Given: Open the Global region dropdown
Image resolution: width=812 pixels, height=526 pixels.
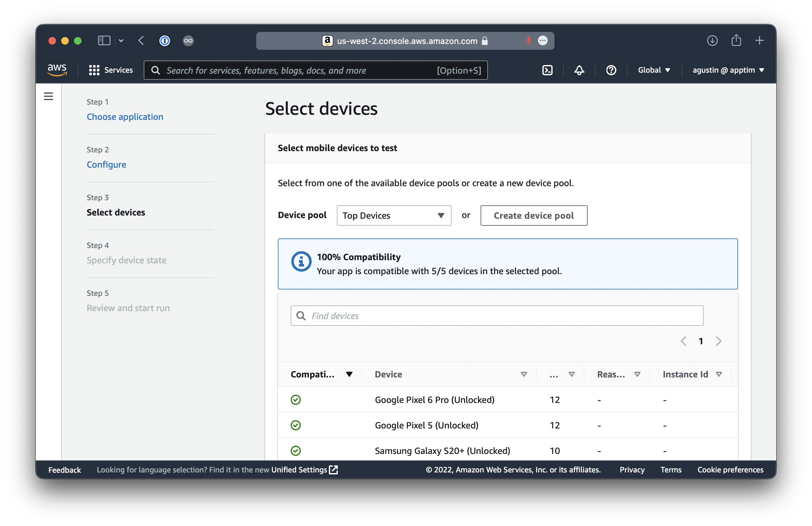Looking at the screenshot, I should click(x=654, y=70).
